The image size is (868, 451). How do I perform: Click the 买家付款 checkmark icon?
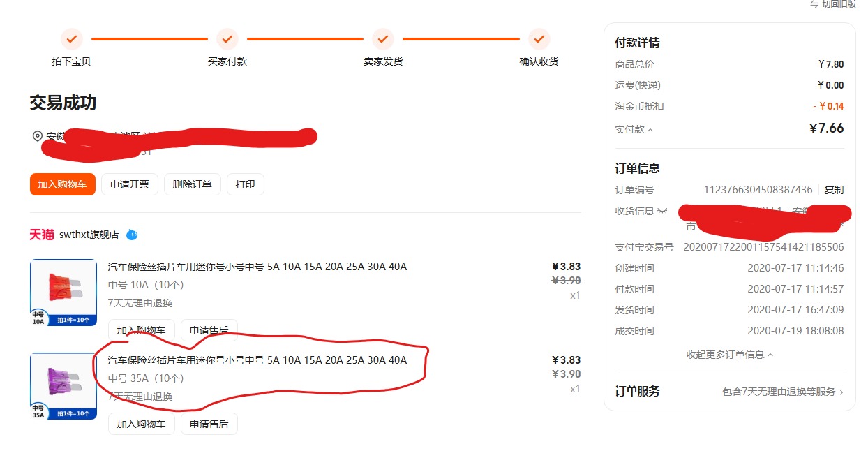point(227,39)
